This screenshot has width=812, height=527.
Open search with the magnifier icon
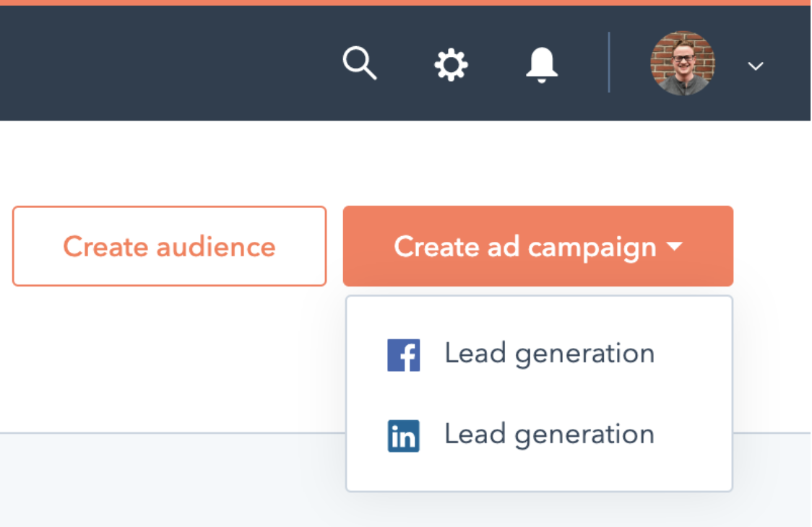pos(359,64)
